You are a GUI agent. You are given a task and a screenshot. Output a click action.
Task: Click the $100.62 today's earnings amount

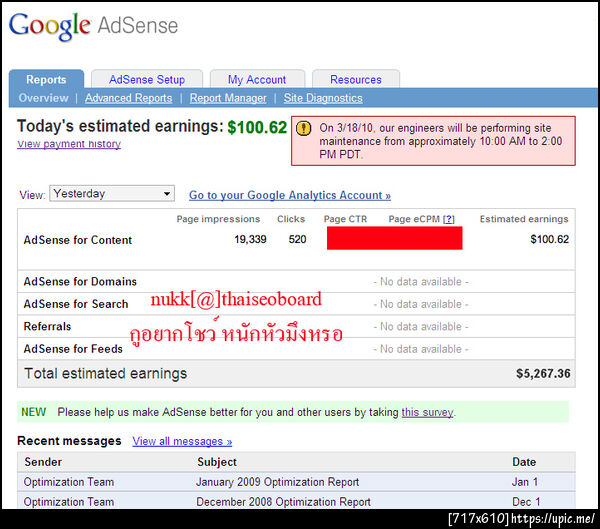(x=257, y=127)
